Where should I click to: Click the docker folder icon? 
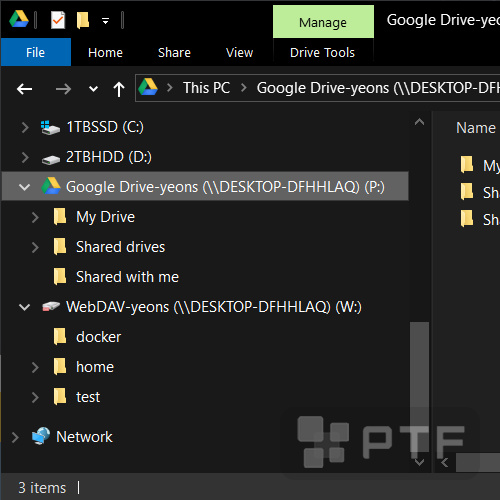[x=60, y=336]
